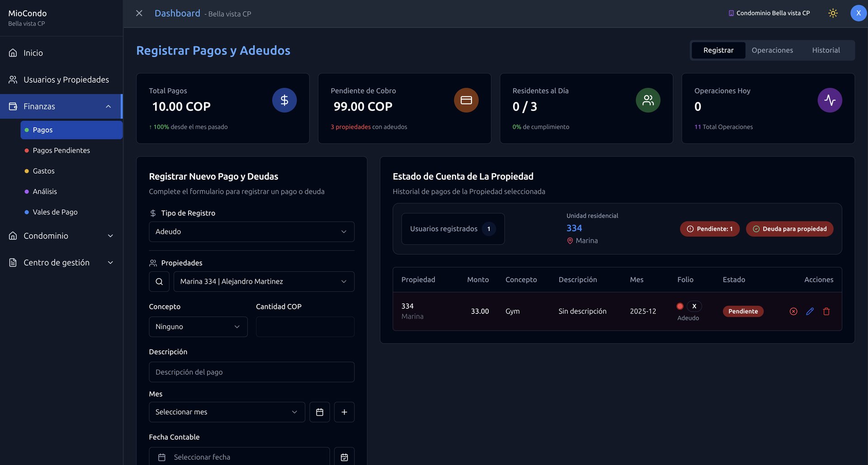Click the MioCondo logo text

28,13
